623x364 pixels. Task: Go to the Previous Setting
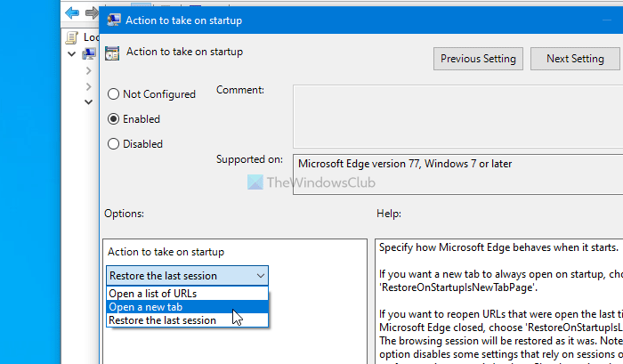tap(478, 59)
